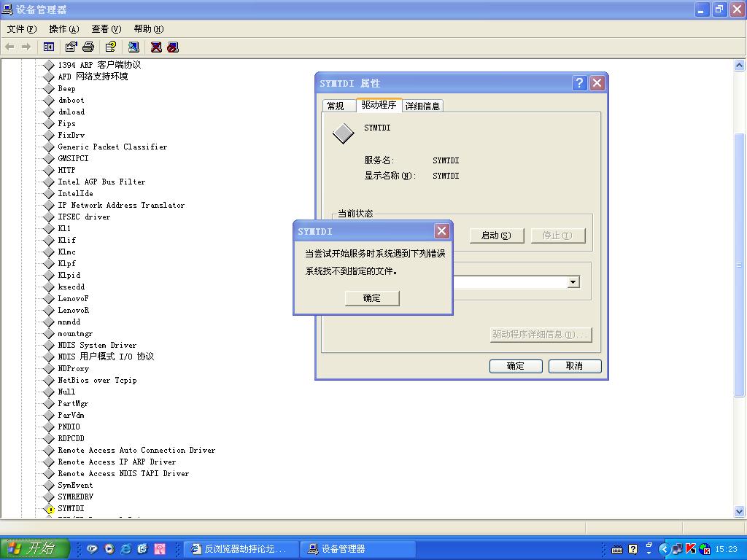747x560 pixels.
Task: Select the AFD 网络支持环境 item
Action: [93, 76]
